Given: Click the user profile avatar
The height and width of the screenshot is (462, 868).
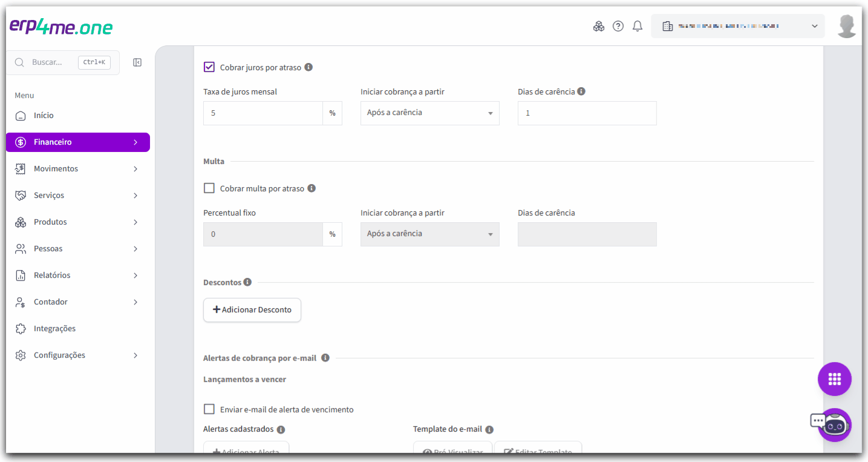Looking at the screenshot, I should (847, 26).
